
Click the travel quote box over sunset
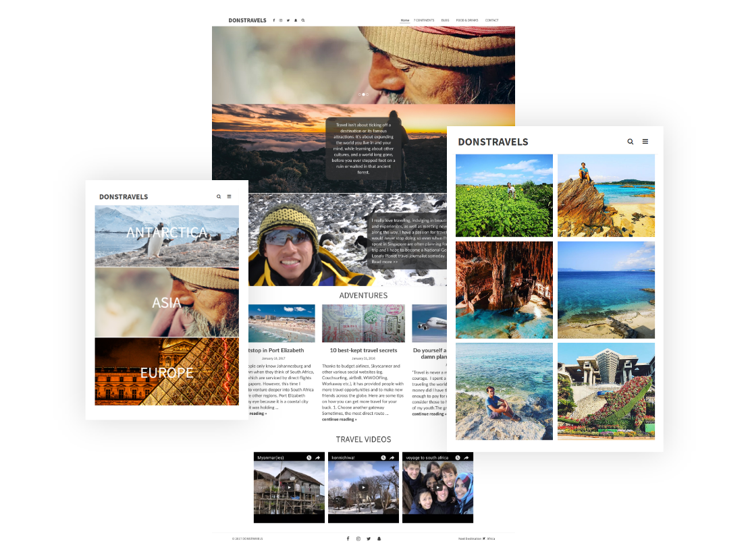363,148
